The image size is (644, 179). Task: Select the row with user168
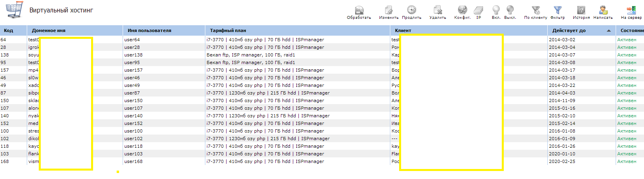point(133,161)
